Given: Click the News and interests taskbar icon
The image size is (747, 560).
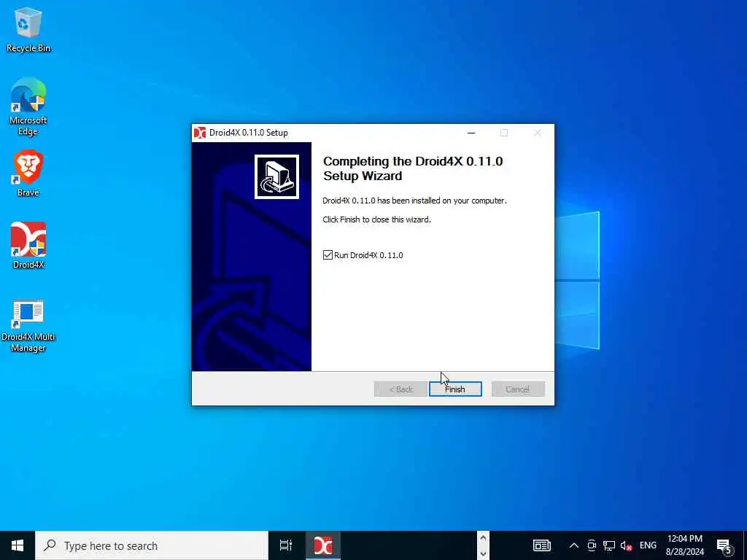Looking at the screenshot, I should [542, 545].
